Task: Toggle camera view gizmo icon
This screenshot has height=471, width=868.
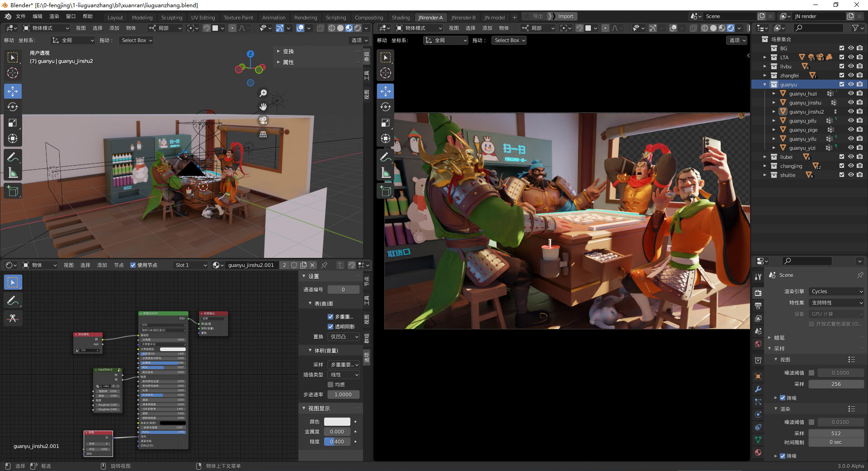Action: (x=263, y=120)
